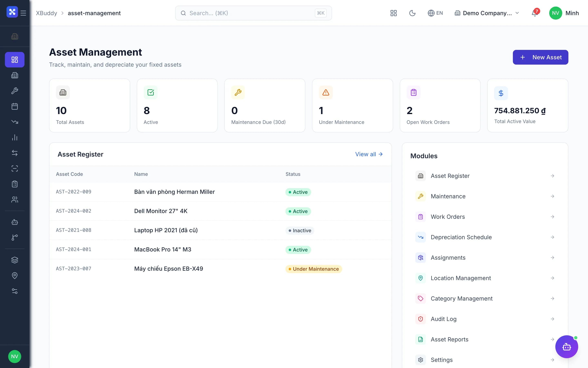
Task: Expand the Demo Company dropdown
Action: (487, 13)
